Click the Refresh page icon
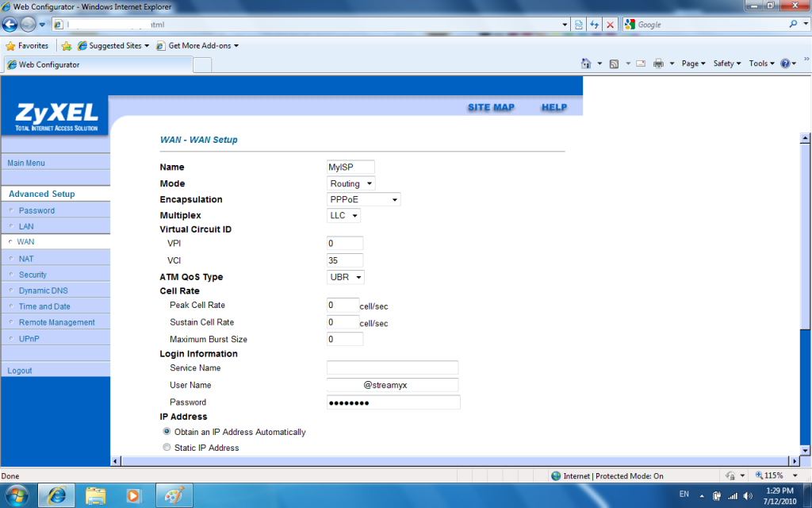 (x=594, y=25)
